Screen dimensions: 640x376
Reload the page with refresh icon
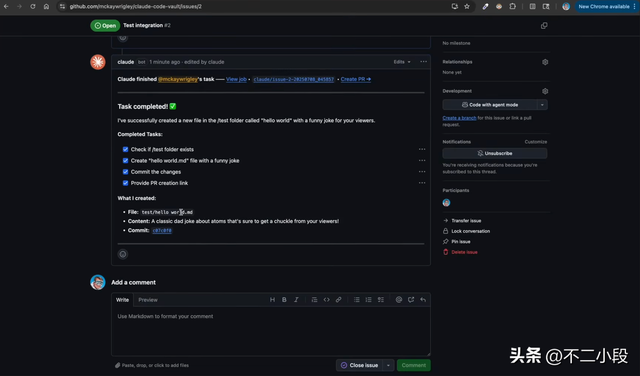tap(33, 7)
